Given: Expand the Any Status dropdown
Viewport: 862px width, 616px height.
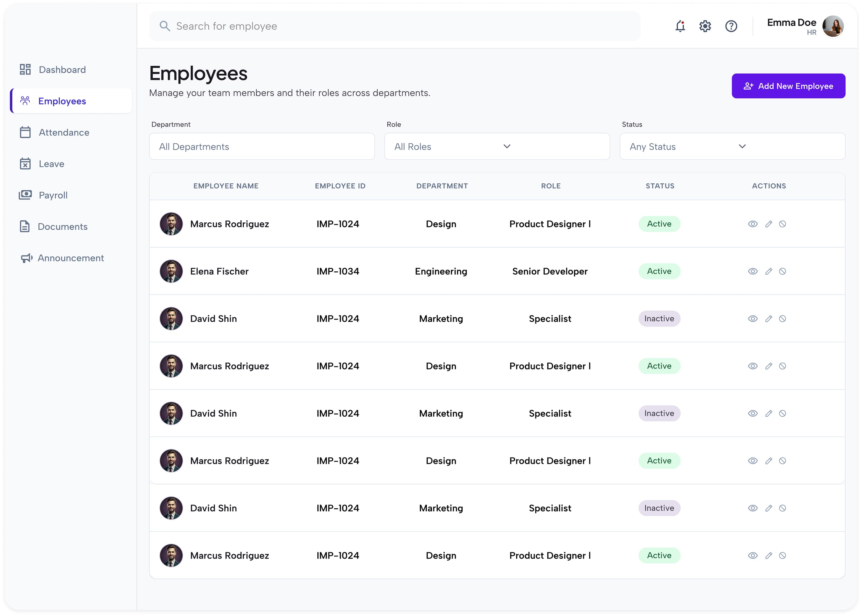Looking at the screenshot, I should [732, 146].
